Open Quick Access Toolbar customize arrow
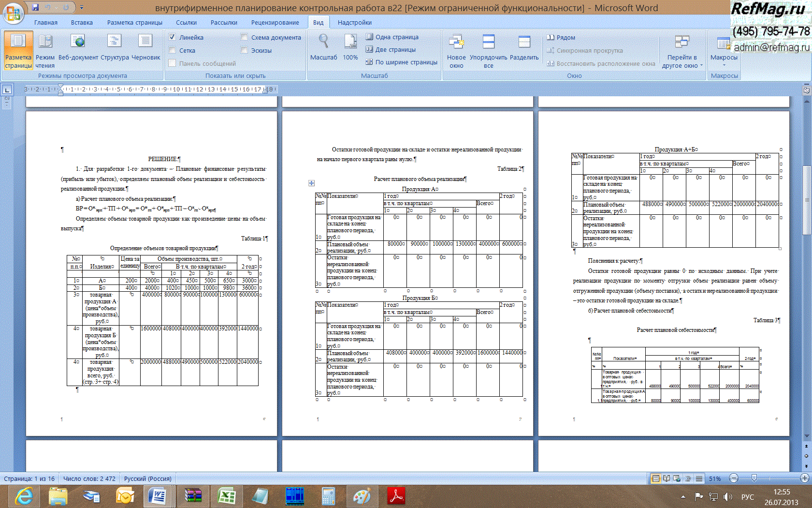This screenshot has width=812, height=508. [82, 8]
